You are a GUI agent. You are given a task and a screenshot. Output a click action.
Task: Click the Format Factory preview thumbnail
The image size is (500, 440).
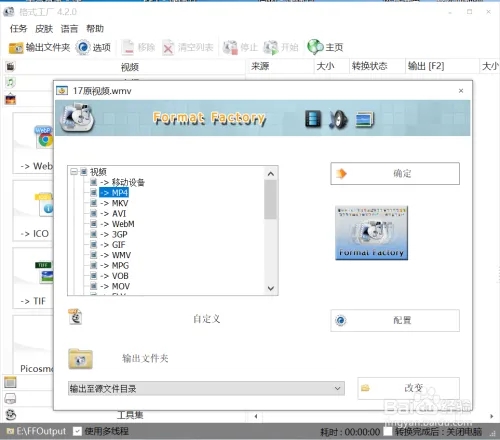tap(371, 233)
